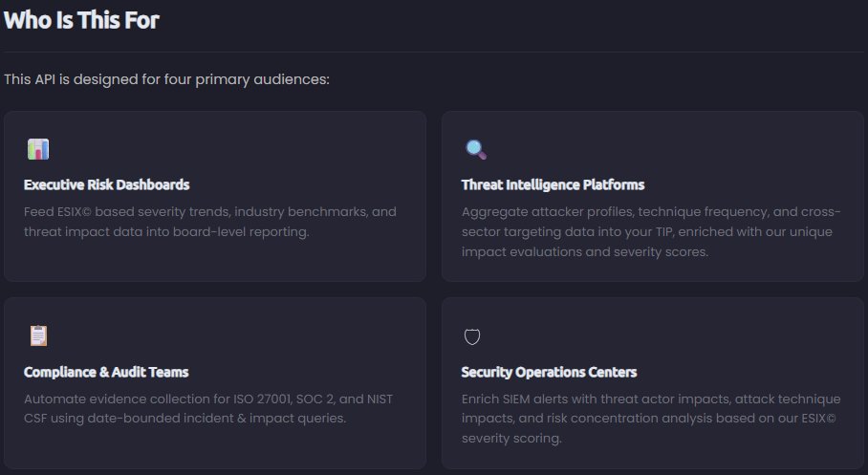Viewport: 868px width, 475px height.
Task: Click the Who Is This For heading
Action: pos(81,20)
